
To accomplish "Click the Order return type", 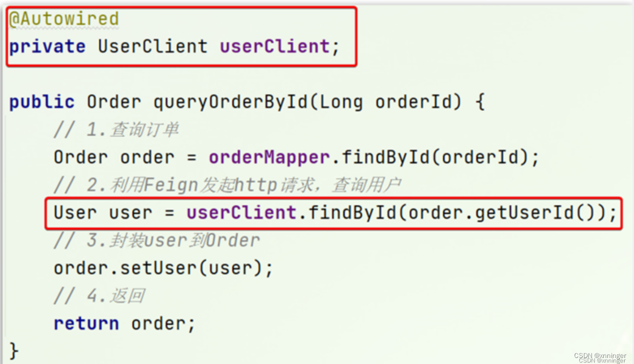I will pyautogui.click(x=114, y=102).
